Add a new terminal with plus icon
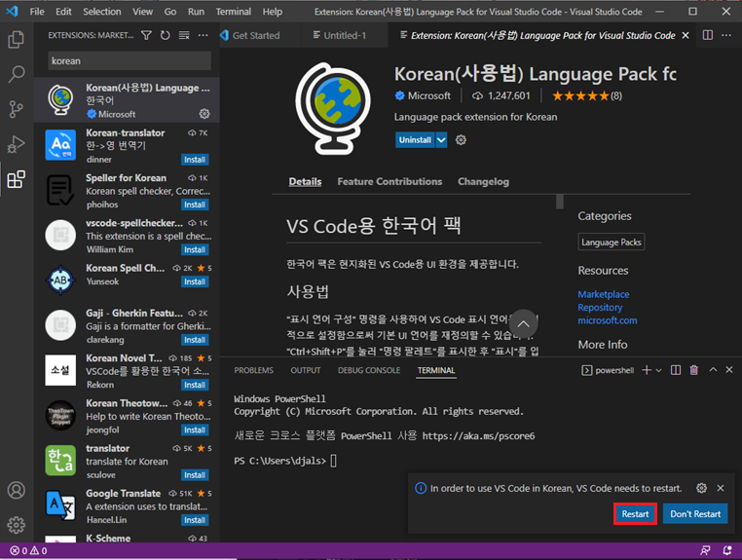This screenshot has height=560, width=742. coord(647,370)
